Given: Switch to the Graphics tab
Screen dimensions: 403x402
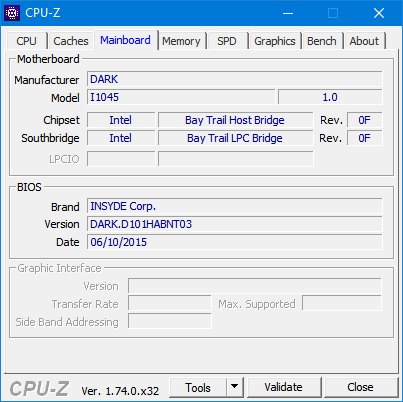Looking at the screenshot, I should coord(275,41).
